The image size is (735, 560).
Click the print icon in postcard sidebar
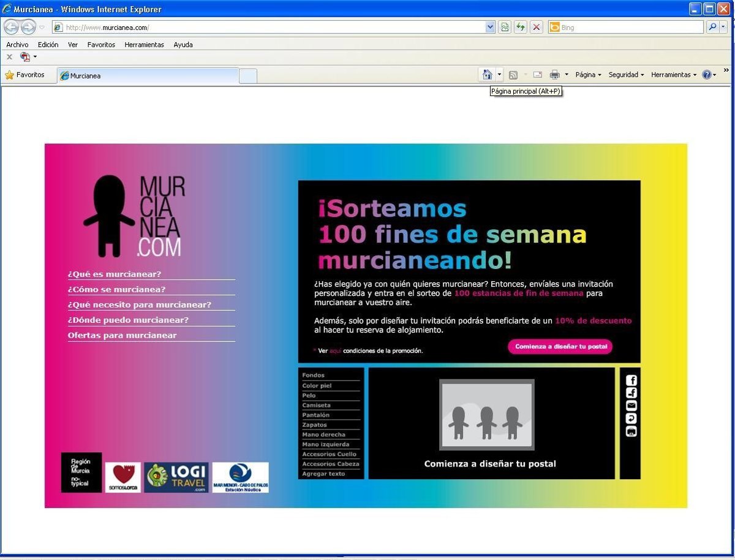click(631, 431)
